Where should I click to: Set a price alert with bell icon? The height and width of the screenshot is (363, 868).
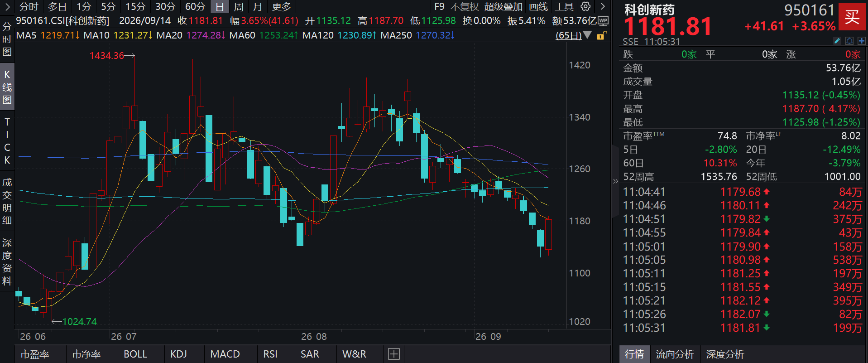tap(849, 41)
